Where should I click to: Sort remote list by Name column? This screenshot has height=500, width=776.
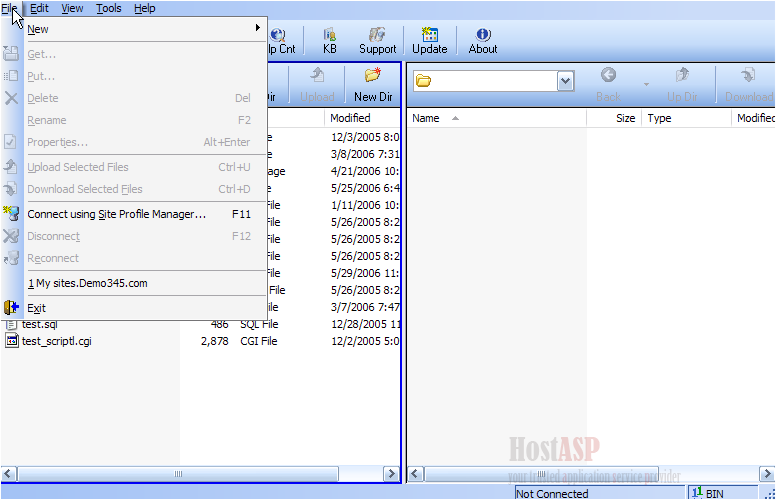coord(426,118)
